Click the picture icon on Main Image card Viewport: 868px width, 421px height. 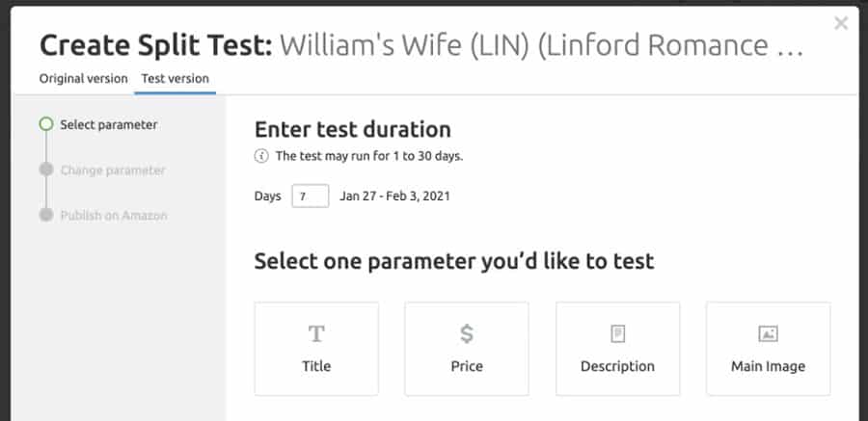[768, 334]
